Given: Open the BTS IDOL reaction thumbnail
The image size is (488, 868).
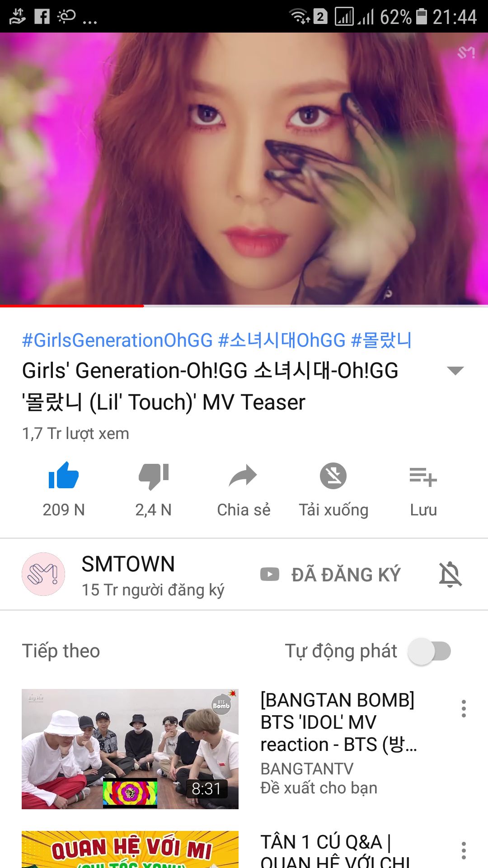Looking at the screenshot, I should point(130,749).
